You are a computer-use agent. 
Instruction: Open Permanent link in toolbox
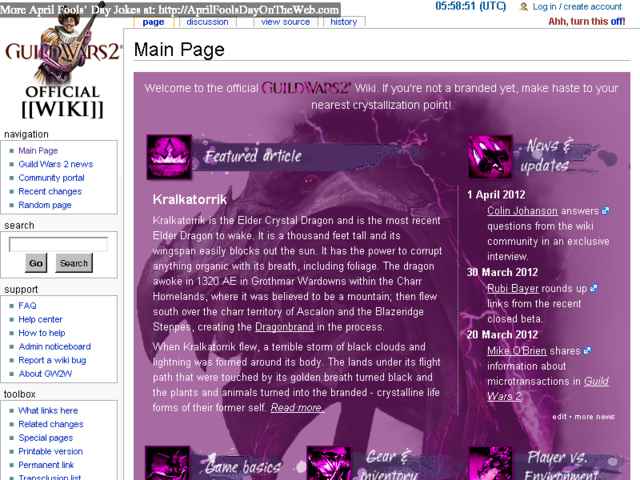tap(46, 465)
